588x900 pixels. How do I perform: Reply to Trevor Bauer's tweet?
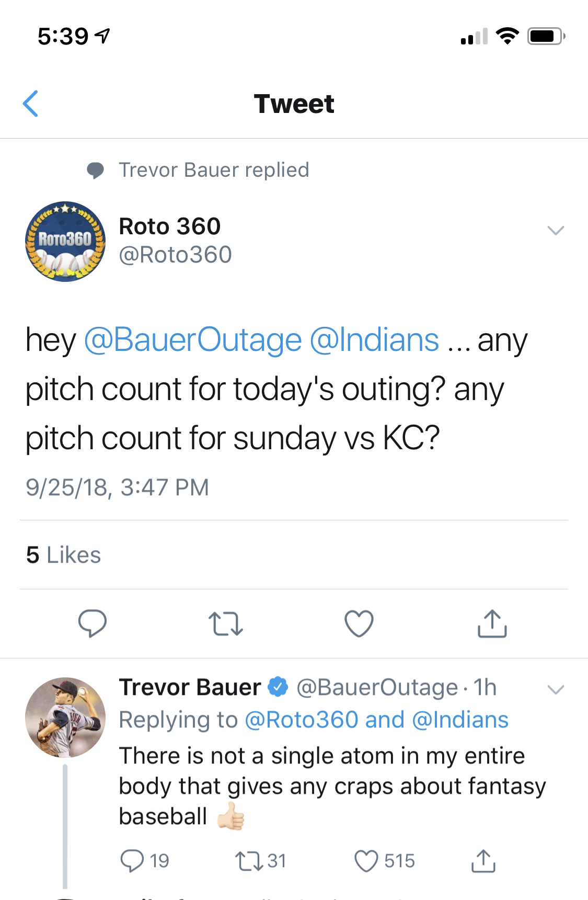click(132, 861)
